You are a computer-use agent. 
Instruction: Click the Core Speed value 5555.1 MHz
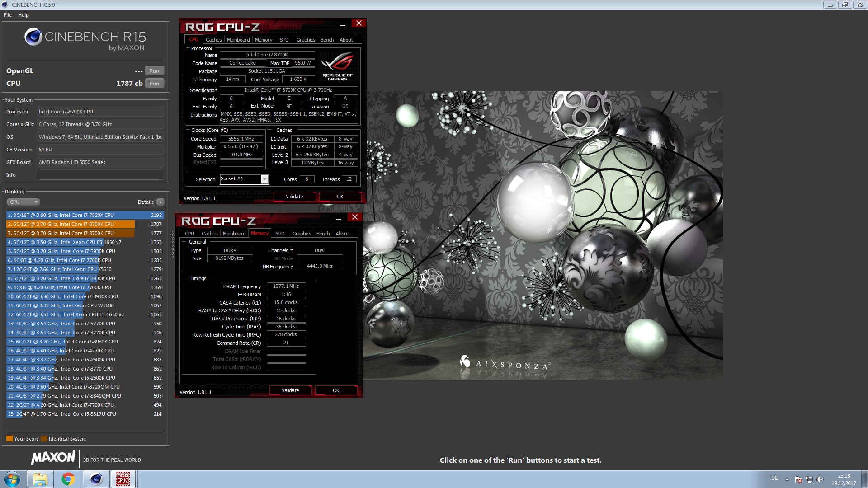click(x=241, y=139)
